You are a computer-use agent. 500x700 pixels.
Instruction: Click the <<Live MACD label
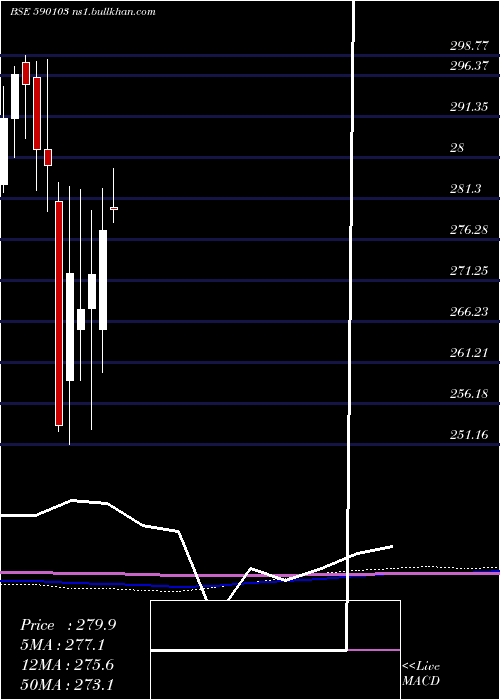pos(421,674)
